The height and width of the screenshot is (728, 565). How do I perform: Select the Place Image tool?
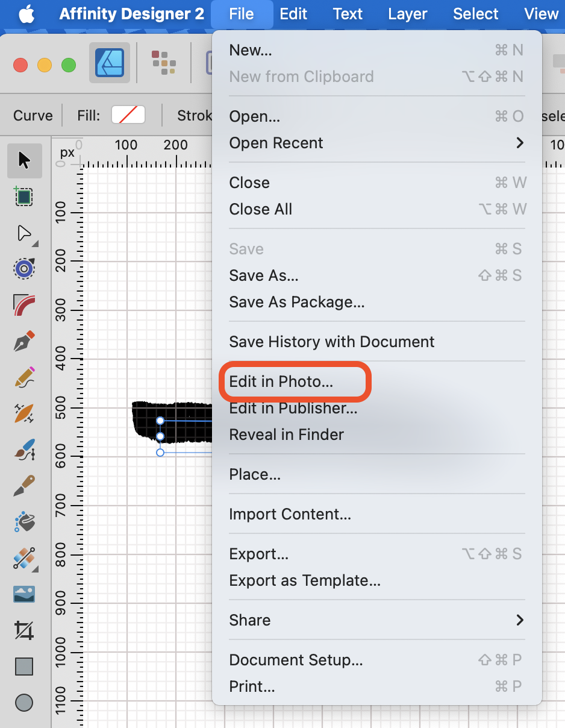(24, 594)
